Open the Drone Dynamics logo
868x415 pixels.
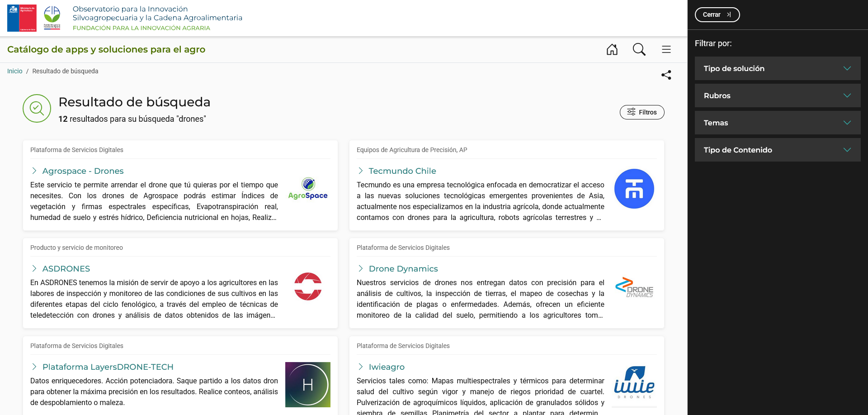point(634,287)
